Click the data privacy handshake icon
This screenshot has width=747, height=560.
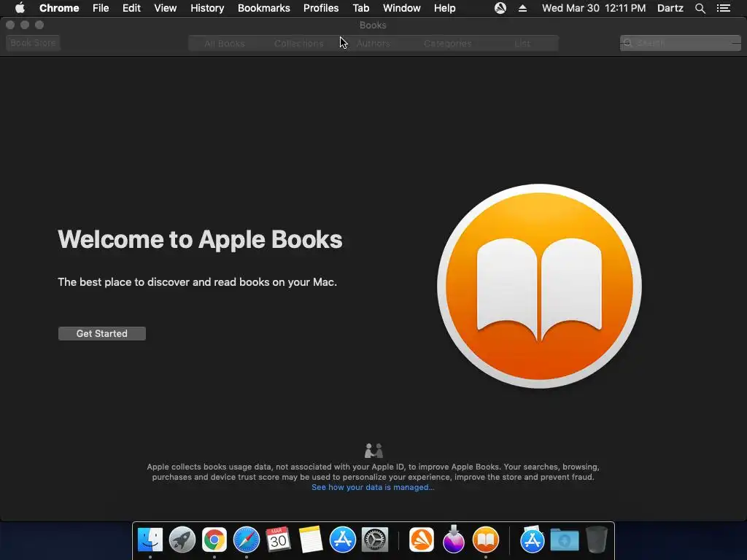[x=373, y=450]
